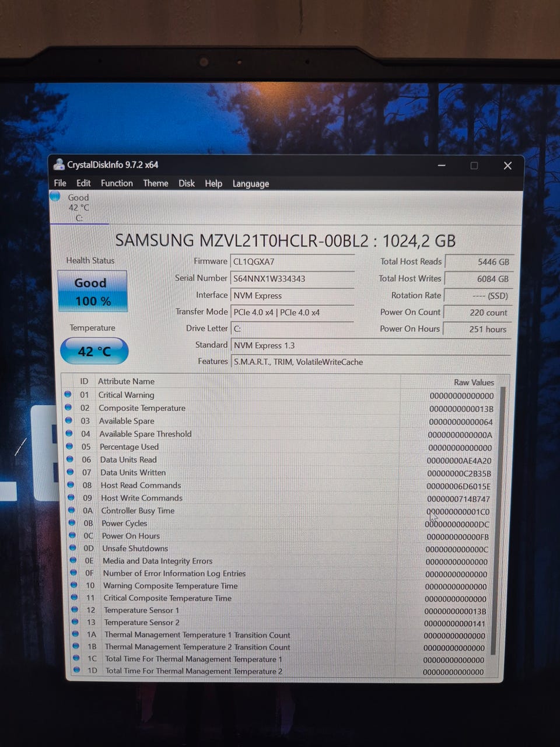This screenshot has height=747, width=560.
Task: Click status orb for Controller Busy Time row
Action: click(72, 510)
